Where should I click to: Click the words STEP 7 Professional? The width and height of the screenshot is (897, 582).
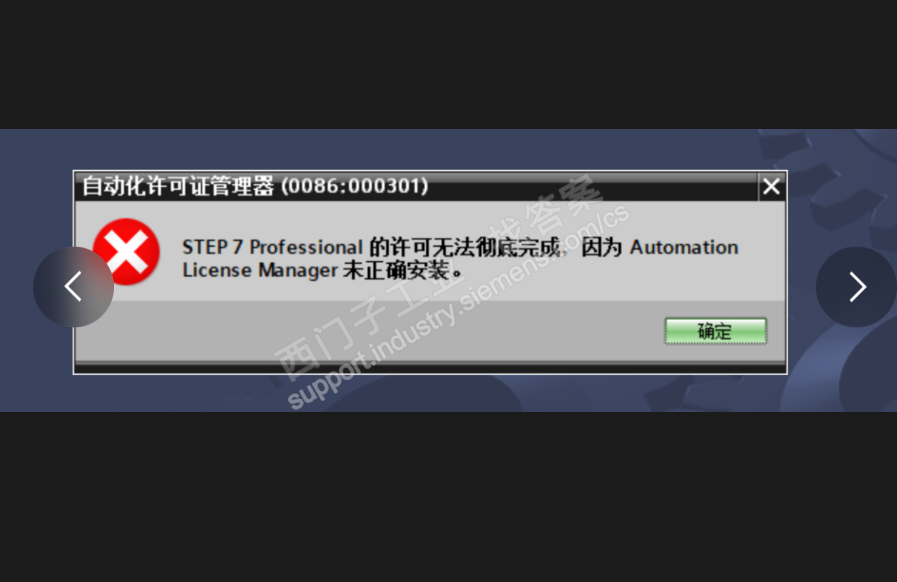[x=272, y=247]
